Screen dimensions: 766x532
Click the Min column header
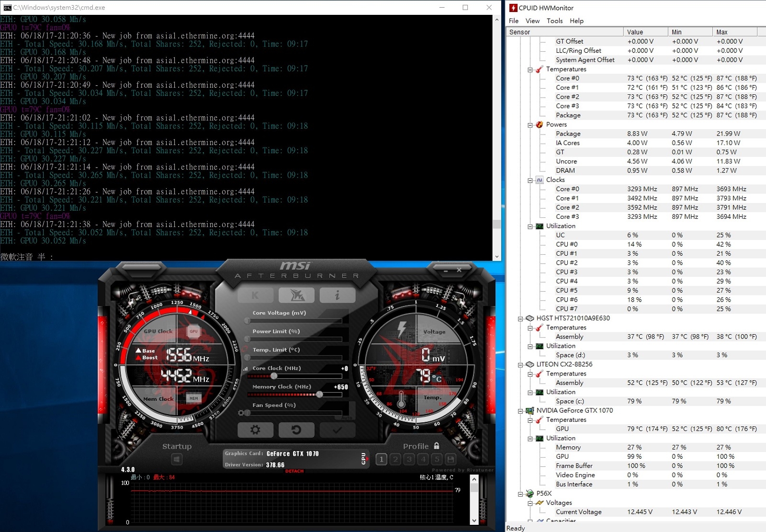690,32
